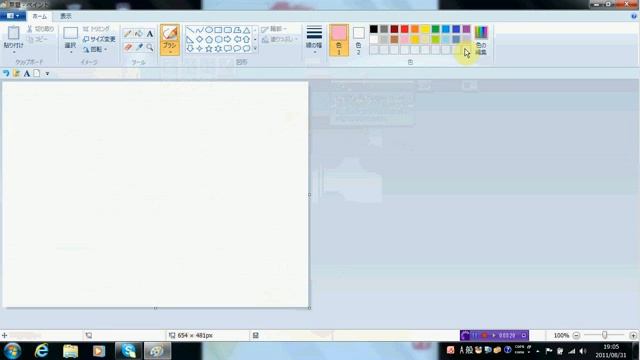This screenshot has height=360, width=640.
Task: Activate Color 2 background slot
Action: (358, 40)
